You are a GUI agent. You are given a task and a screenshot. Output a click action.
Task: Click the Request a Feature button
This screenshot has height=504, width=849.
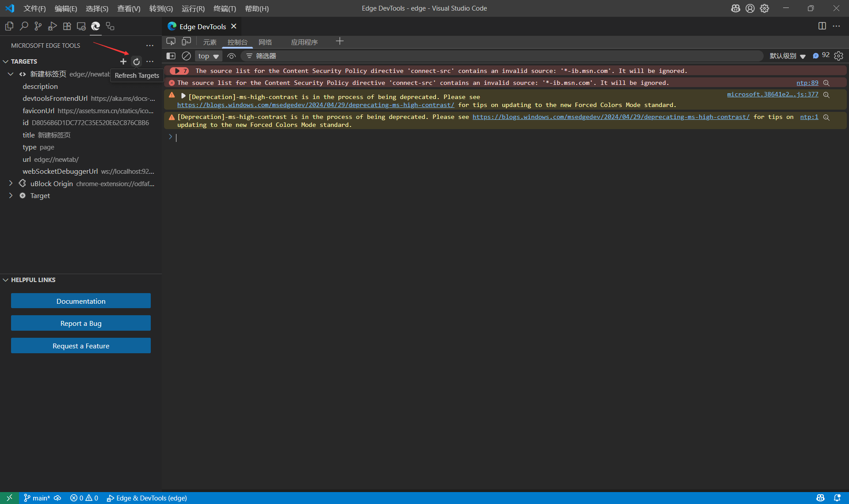coord(81,346)
